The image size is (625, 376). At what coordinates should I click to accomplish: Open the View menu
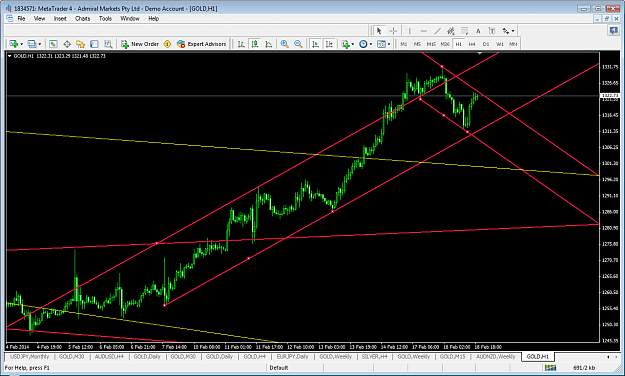point(39,18)
